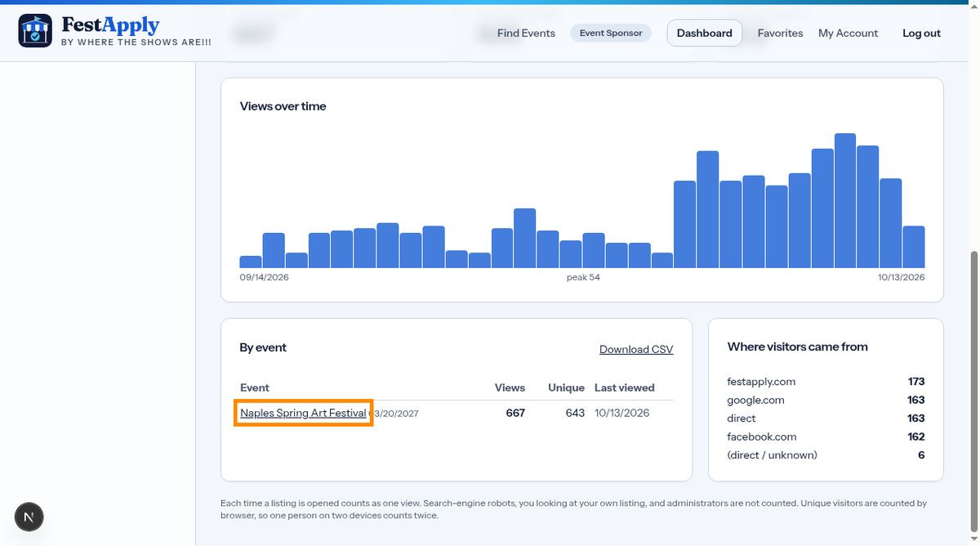This screenshot has width=980, height=546.
Task: Click the 173 count beside festapply.com
Action: 916,382
